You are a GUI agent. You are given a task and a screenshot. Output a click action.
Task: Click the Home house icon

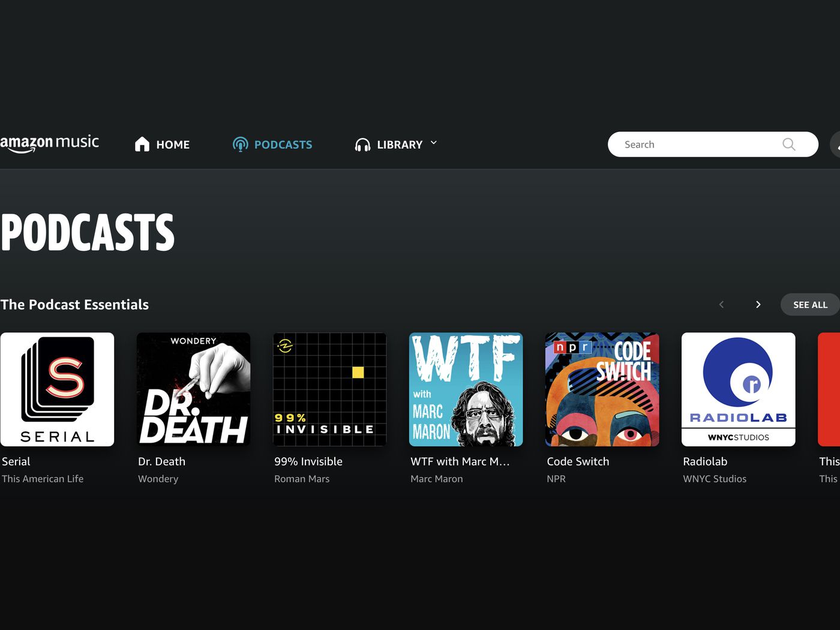point(142,145)
